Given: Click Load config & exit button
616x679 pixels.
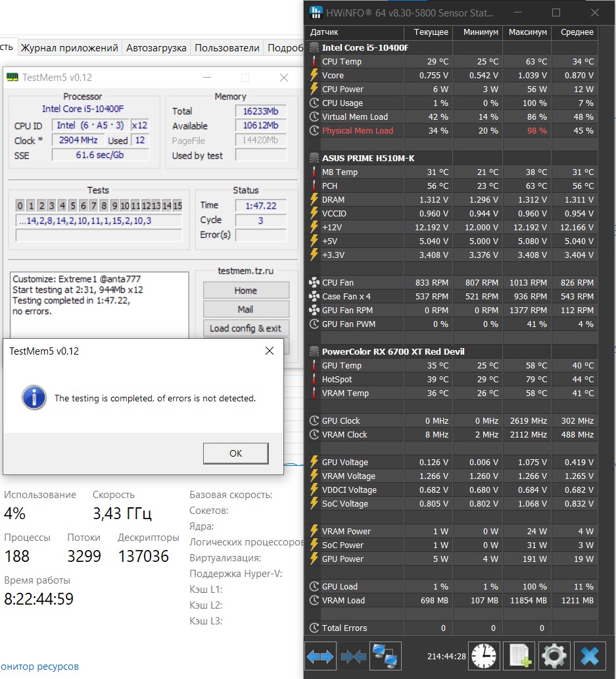Looking at the screenshot, I should click(x=246, y=328).
